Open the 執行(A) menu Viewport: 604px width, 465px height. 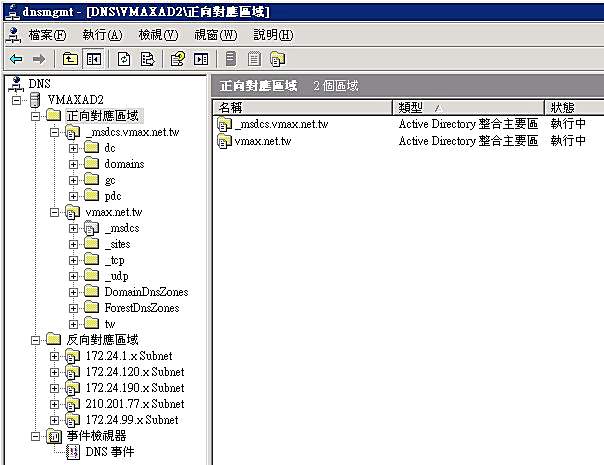click(102, 35)
